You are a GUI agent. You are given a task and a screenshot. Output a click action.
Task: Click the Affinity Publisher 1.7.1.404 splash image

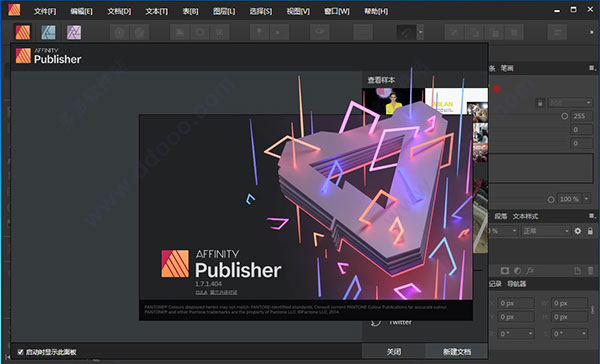(306, 217)
